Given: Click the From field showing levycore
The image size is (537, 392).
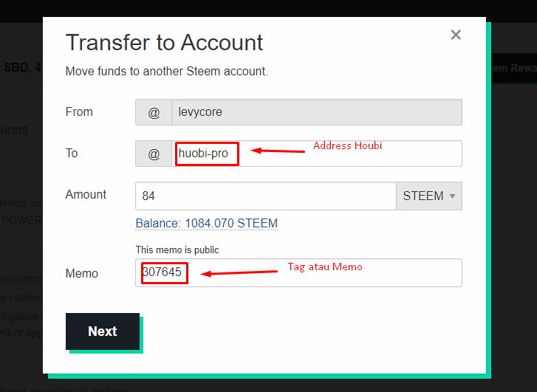Looking at the screenshot, I should 316,112.
